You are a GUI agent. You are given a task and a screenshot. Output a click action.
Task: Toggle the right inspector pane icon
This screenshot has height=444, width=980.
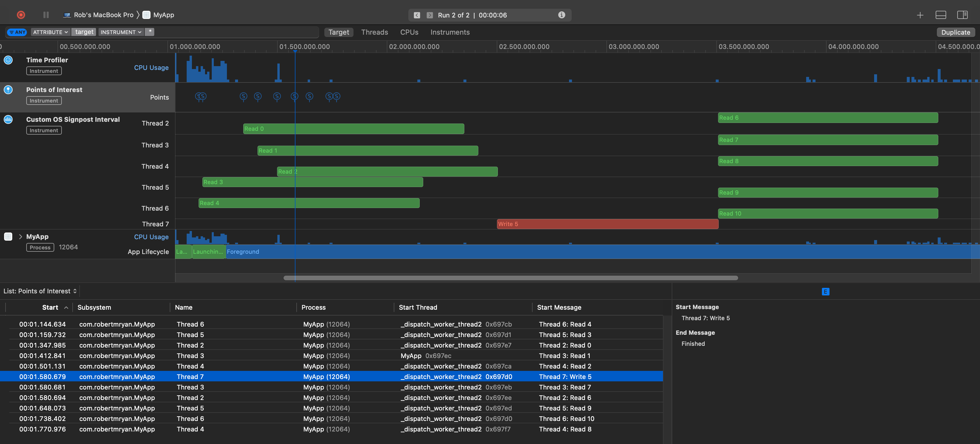[962, 15]
